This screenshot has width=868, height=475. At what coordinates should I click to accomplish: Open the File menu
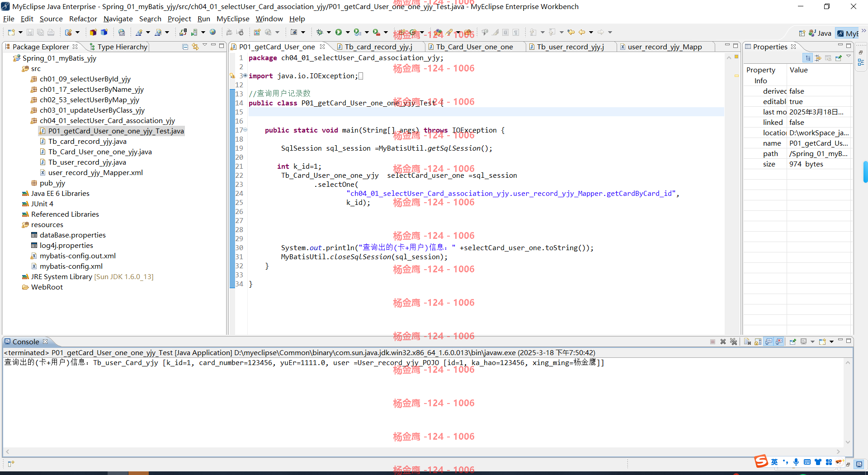coord(9,19)
